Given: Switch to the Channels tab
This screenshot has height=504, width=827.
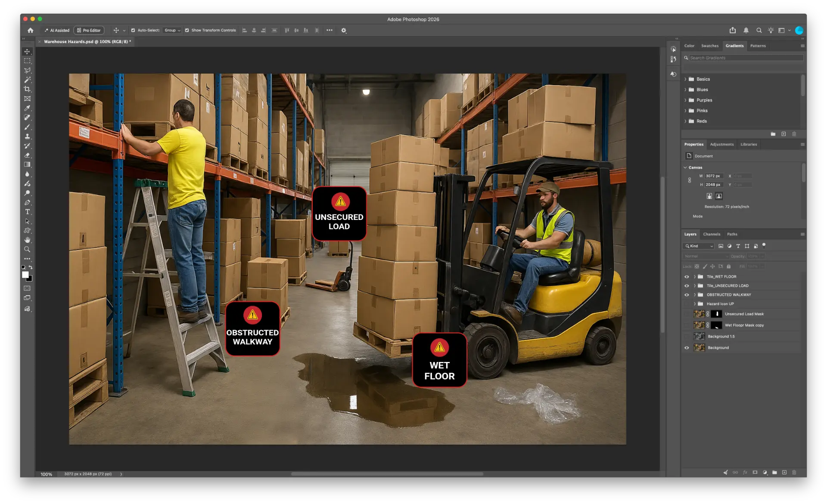Looking at the screenshot, I should tap(712, 235).
